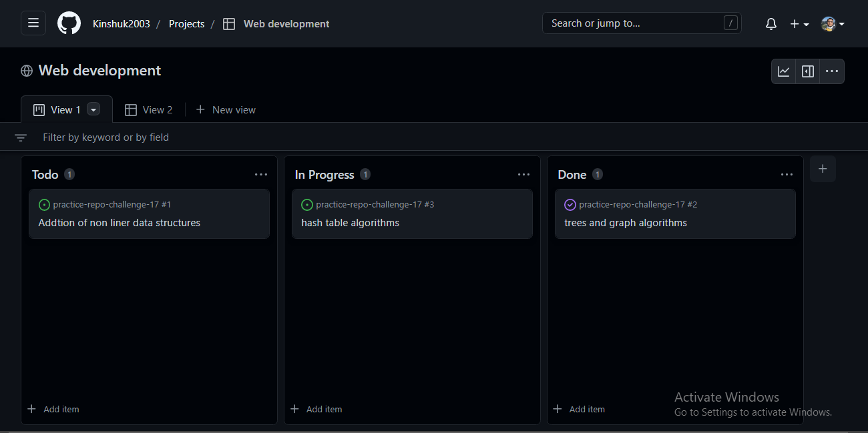
Task: Focus the Search or jump to field
Action: (642, 23)
